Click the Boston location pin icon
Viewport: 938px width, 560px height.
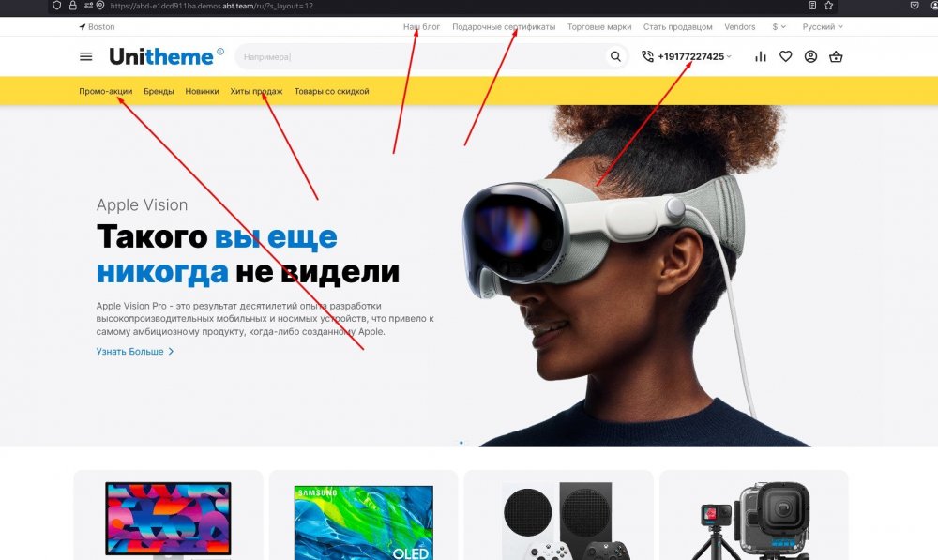pyautogui.click(x=82, y=26)
